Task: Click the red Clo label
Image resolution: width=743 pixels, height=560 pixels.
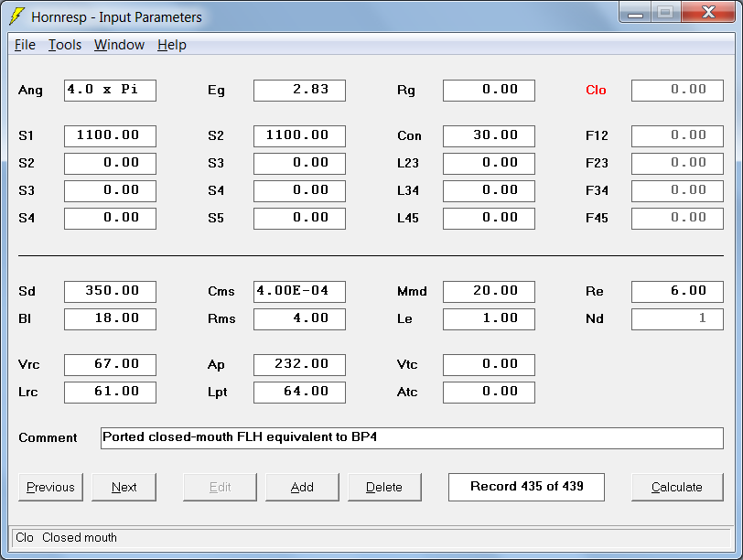Action: pyautogui.click(x=596, y=90)
